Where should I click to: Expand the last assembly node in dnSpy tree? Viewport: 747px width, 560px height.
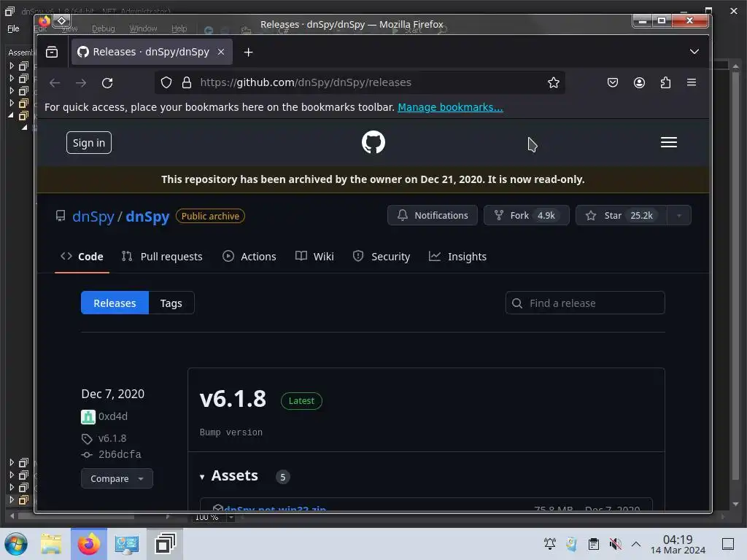(12, 499)
